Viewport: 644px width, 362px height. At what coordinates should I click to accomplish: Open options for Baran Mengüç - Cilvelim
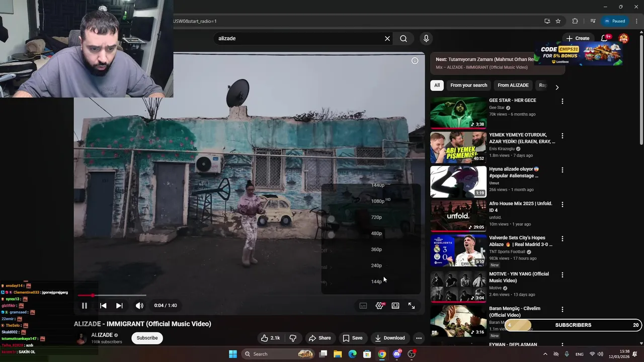pos(562,310)
